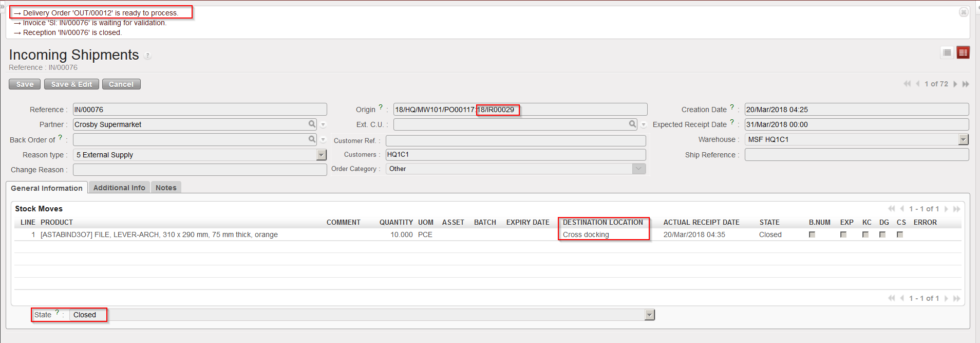This screenshot has width=980, height=343.
Task: Open the Reason type dropdown
Action: point(321,155)
